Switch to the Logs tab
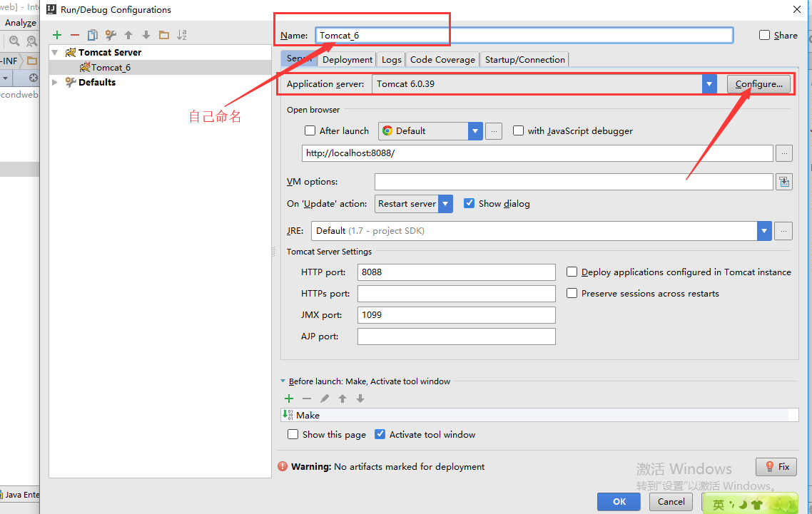Screen dimensions: 812x514 392,59
